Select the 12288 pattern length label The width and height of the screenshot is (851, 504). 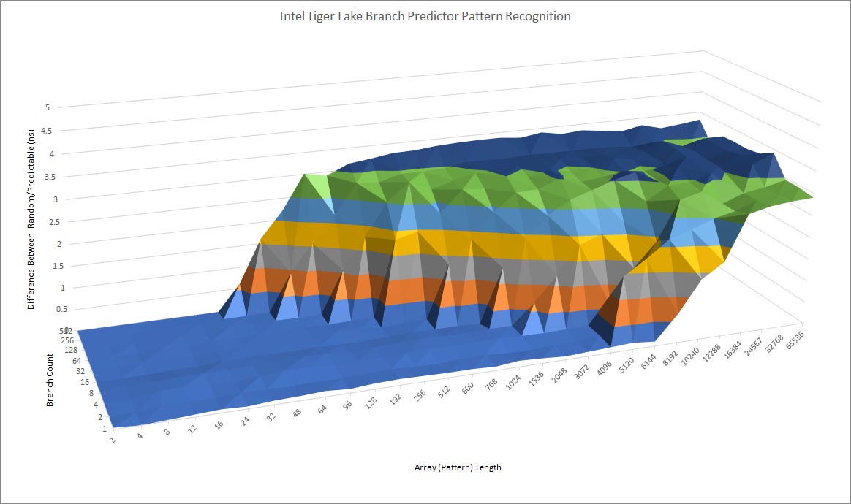coord(711,352)
